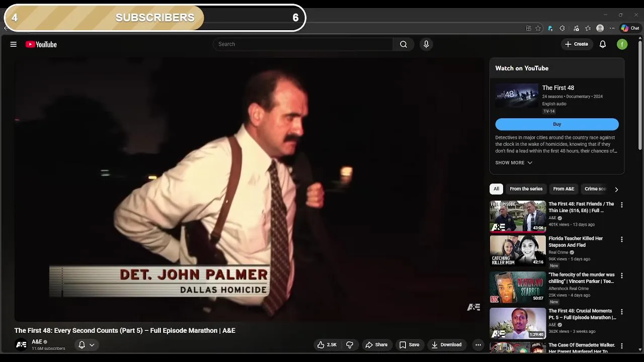Open Edge profile avatar
The image size is (644, 362).
click(x=600, y=28)
